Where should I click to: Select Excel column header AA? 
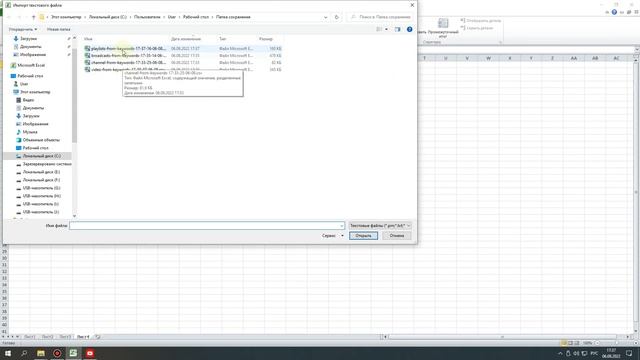coord(573,58)
